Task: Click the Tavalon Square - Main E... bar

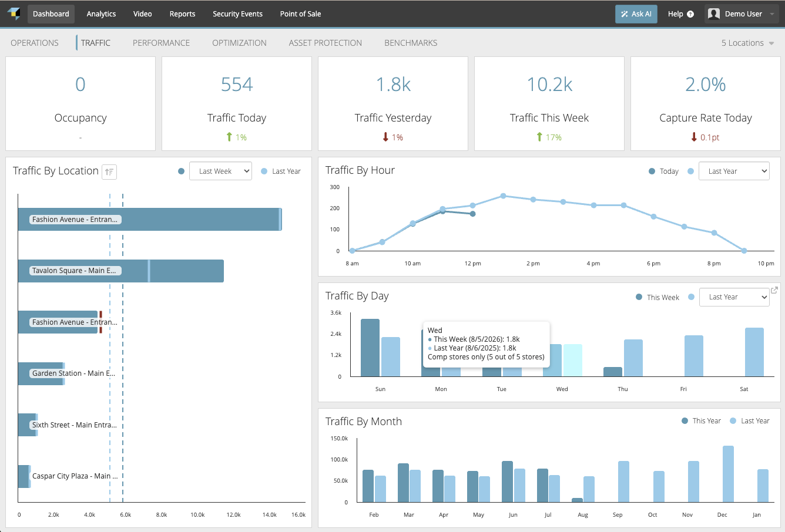Action: coord(121,271)
